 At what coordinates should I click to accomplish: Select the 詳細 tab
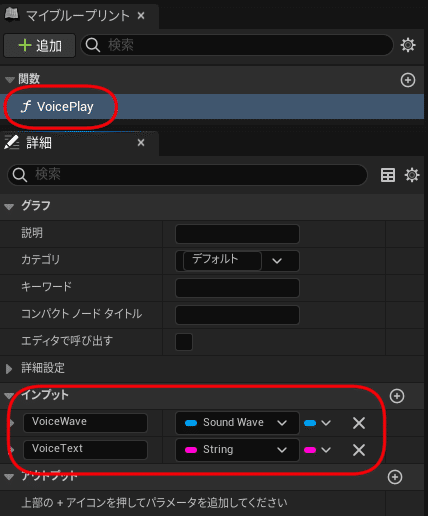tap(78, 143)
